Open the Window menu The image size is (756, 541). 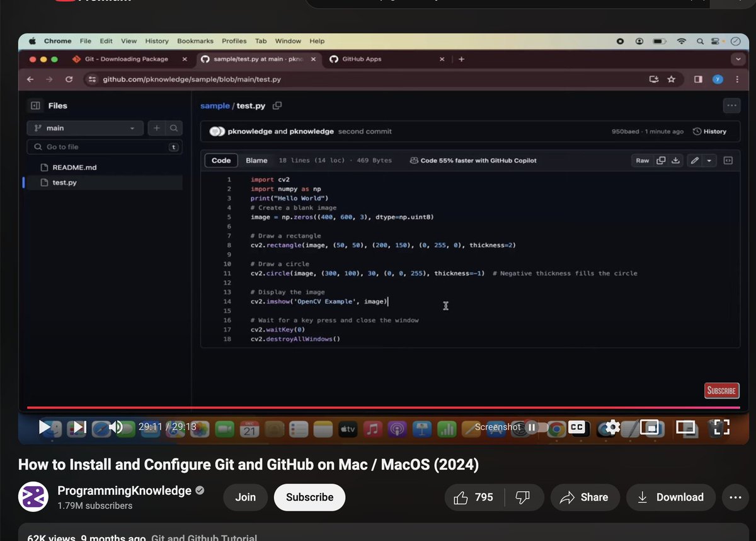288,41
